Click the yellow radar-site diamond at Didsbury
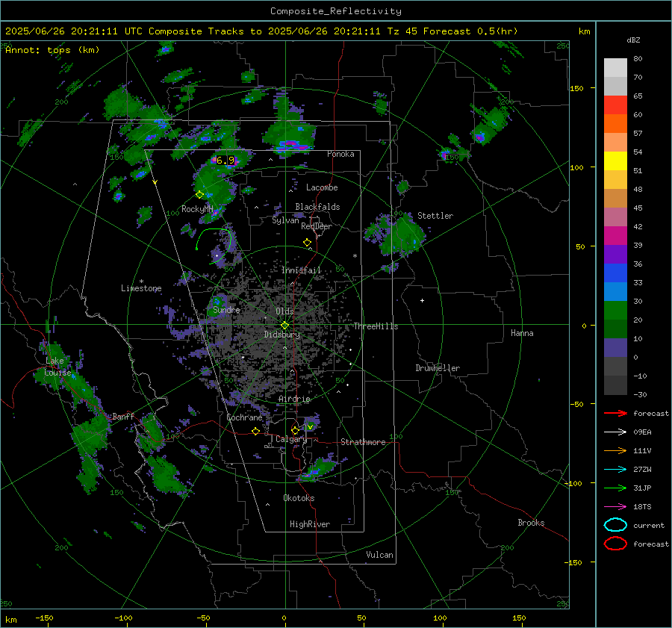The width and height of the screenshot is (672, 628). pos(284,326)
